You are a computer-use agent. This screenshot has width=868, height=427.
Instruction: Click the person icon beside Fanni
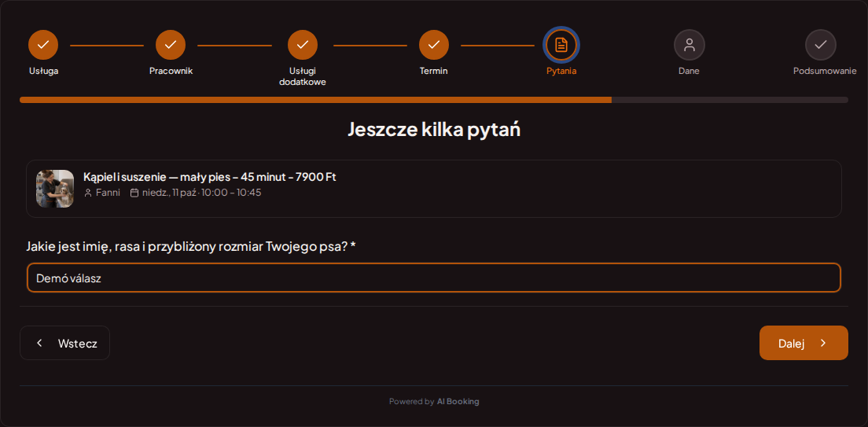pos(87,193)
